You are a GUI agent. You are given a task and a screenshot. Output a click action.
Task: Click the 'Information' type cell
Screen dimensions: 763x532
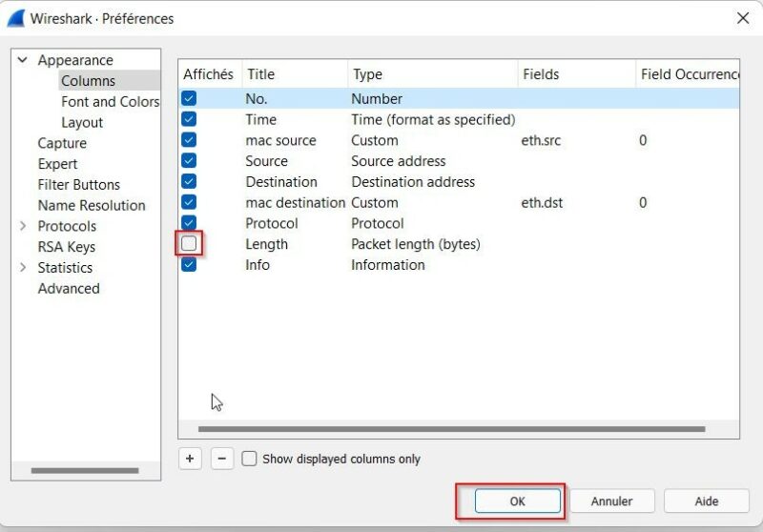(x=388, y=265)
